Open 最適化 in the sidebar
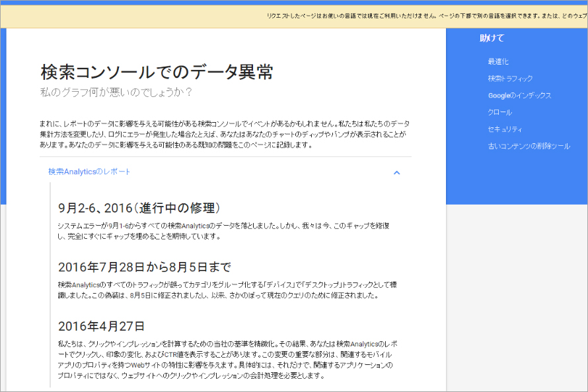This screenshot has height=392, width=588. [498, 62]
